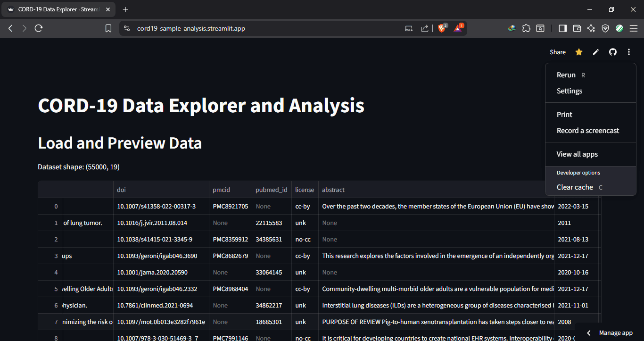Select cell PMC8921705
The width and height of the screenshot is (644, 341).
231,207
